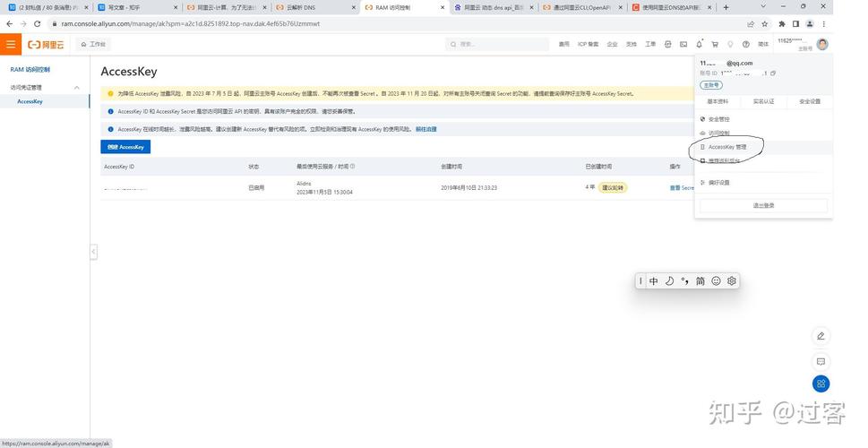Open the help question mark icon
The height and width of the screenshot is (448, 868).
(745, 44)
